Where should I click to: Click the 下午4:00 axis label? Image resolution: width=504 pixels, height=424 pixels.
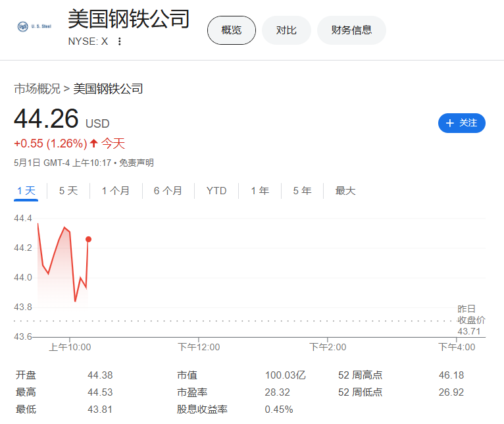pos(457,347)
